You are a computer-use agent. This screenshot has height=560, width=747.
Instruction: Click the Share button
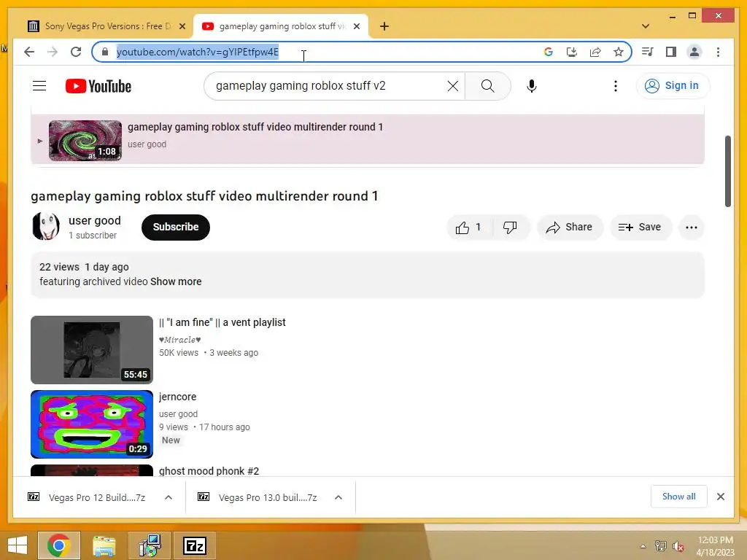(x=570, y=227)
